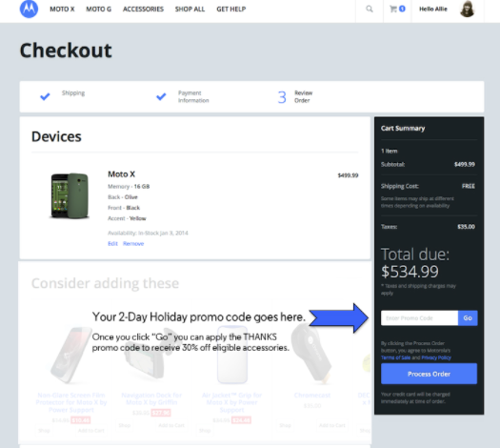Open the SHOP ALL menu
The width and height of the screenshot is (500, 448).
(190, 10)
